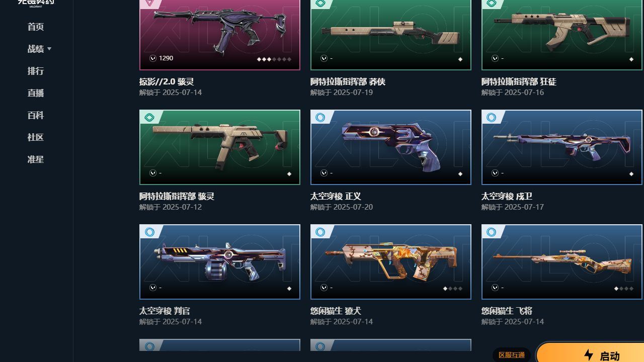
Task: Click the VP currency icon beside 1290
Action: (x=152, y=58)
